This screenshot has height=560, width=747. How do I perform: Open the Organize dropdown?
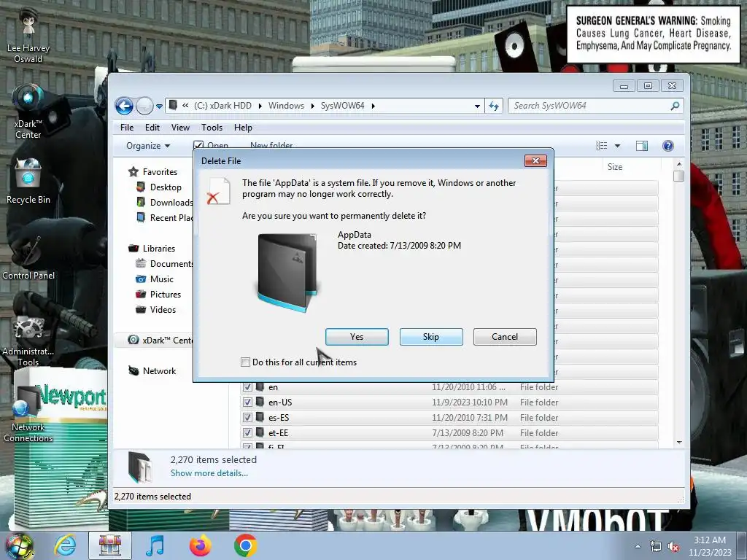tap(148, 146)
